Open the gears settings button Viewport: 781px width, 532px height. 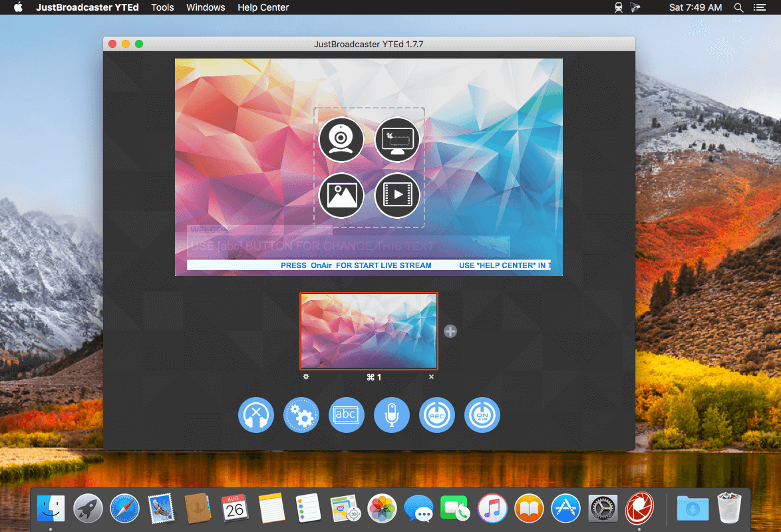point(301,415)
